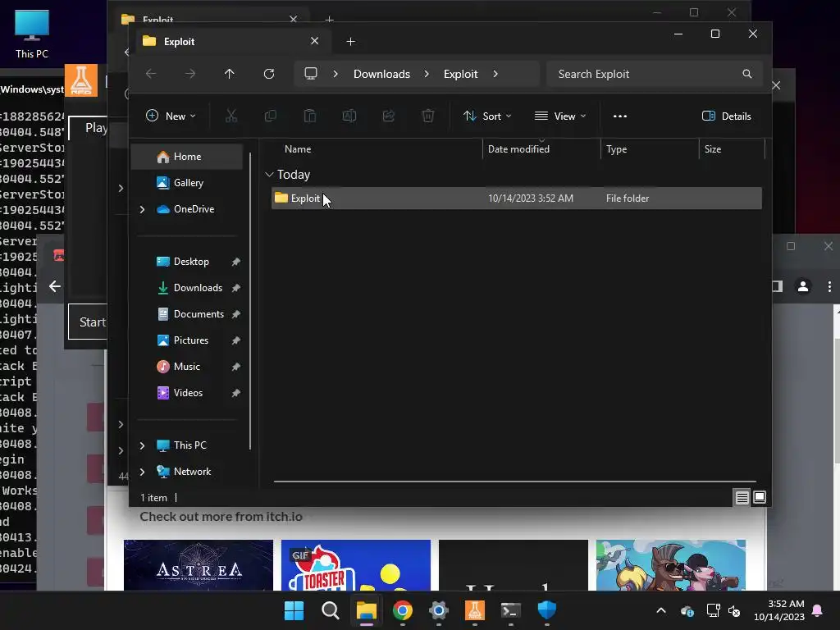Select Gallery in navigation pane
Image resolution: width=840 pixels, height=630 pixels.
pos(187,183)
